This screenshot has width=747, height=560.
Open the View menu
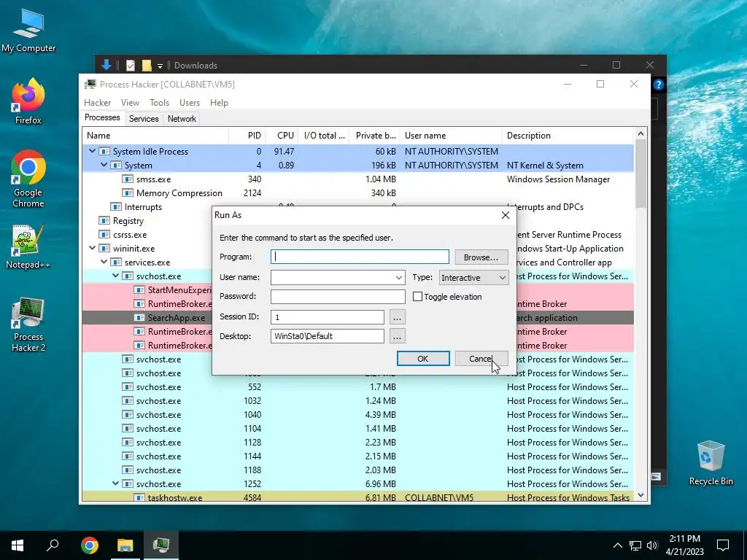(x=130, y=103)
